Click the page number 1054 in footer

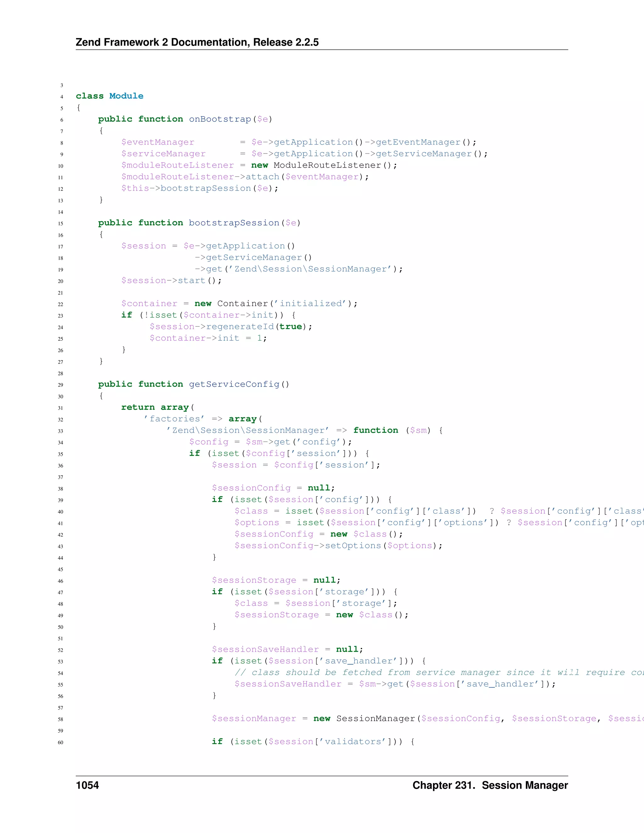point(87,785)
